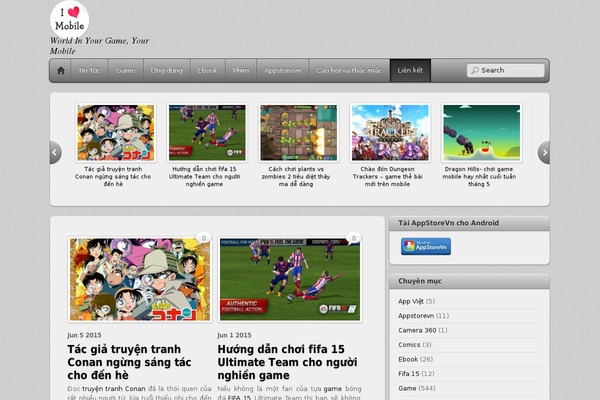600x400 pixels.
Task: Open Plants vs Zombies 2 carousel thumbnail
Action: [x=298, y=132]
